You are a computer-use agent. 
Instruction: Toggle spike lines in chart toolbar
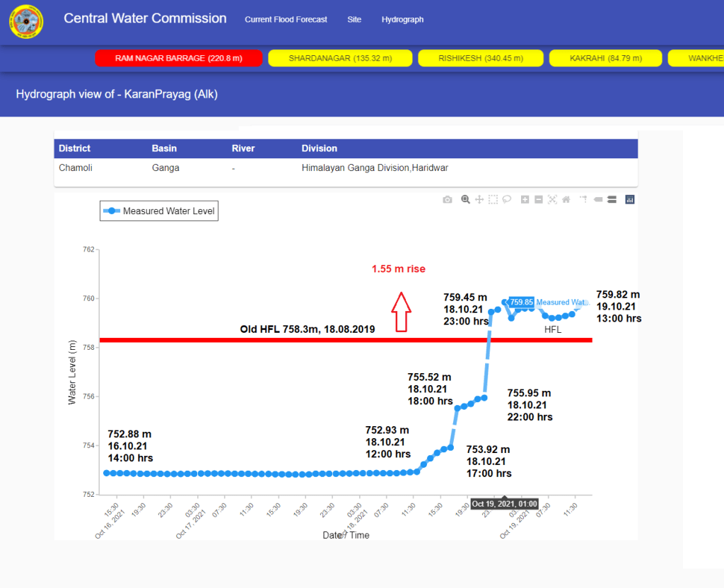click(583, 200)
